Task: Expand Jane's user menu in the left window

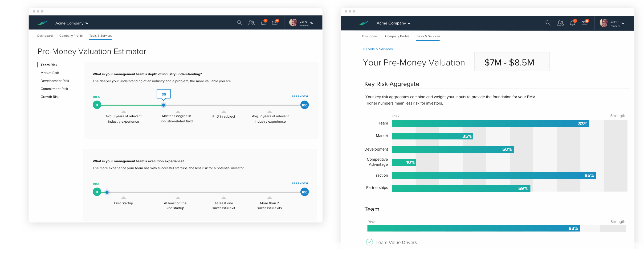Action: [x=311, y=23]
